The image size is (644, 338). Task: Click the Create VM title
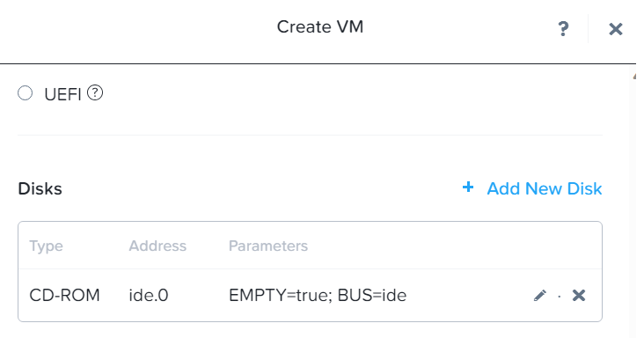click(x=320, y=27)
